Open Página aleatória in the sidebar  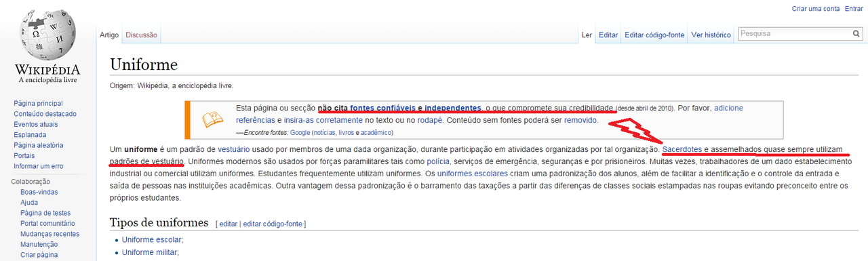coord(39,145)
